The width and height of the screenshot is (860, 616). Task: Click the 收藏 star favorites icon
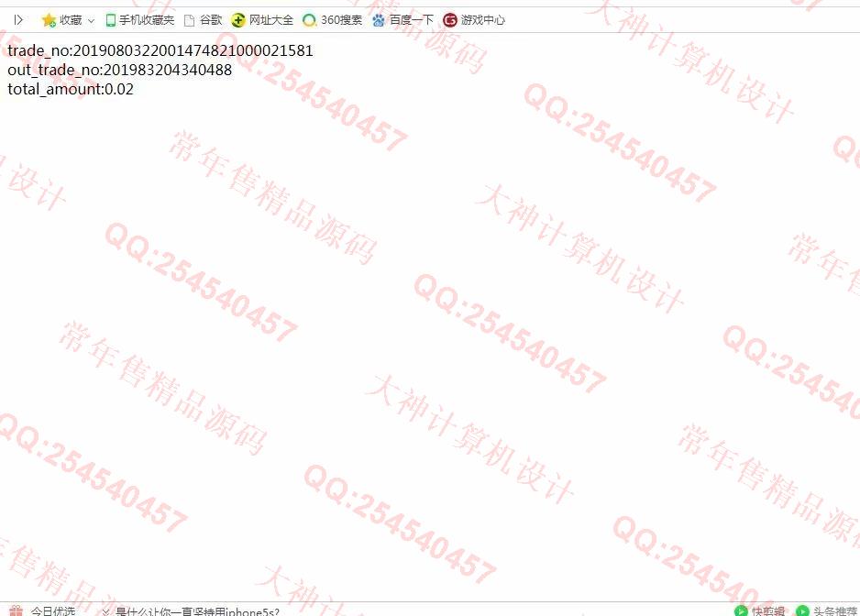click(x=49, y=20)
